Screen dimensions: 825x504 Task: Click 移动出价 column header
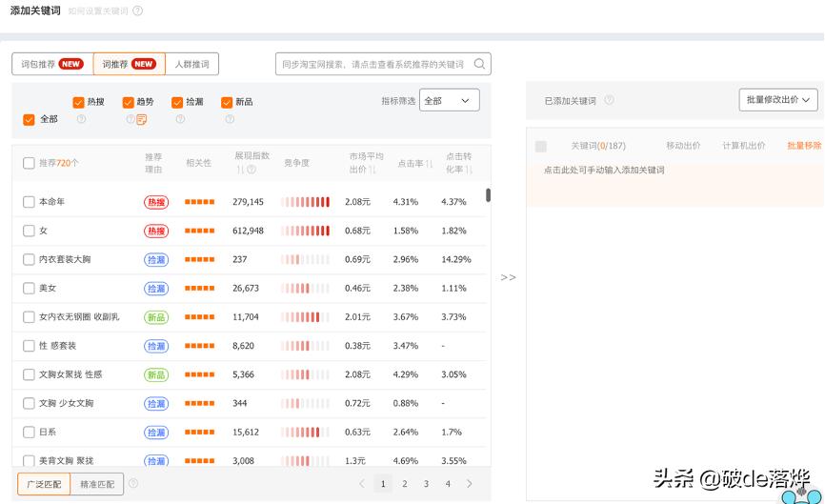(683, 146)
